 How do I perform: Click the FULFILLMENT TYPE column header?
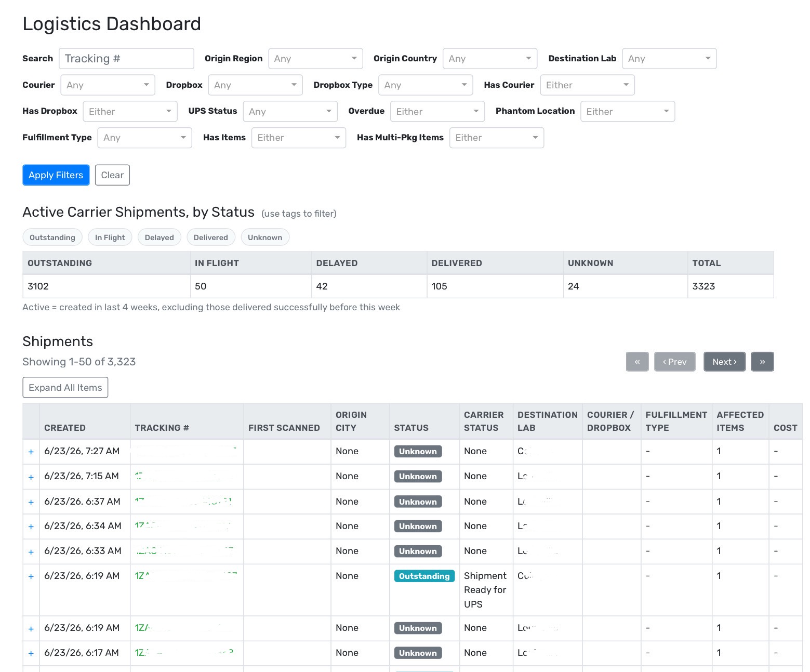[676, 421]
